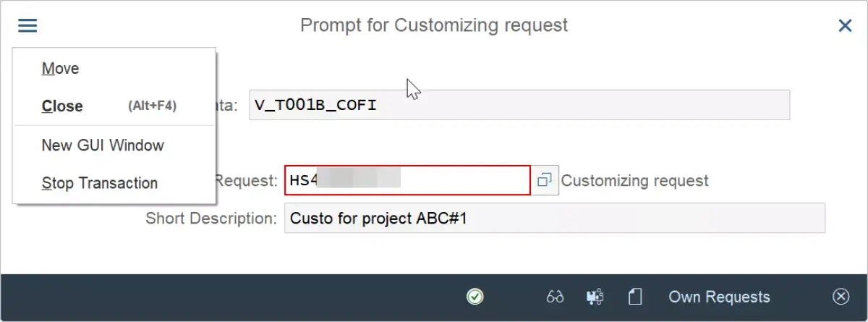Click the Customizing request label text
This screenshot has width=868, height=322.
(x=635, y=180)
